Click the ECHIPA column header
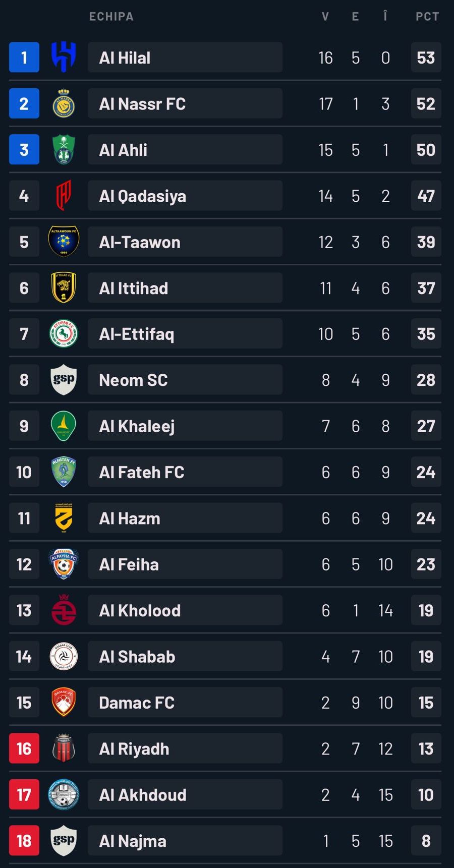454x868 pixels. pyautogui.click(x=111, y=16)
